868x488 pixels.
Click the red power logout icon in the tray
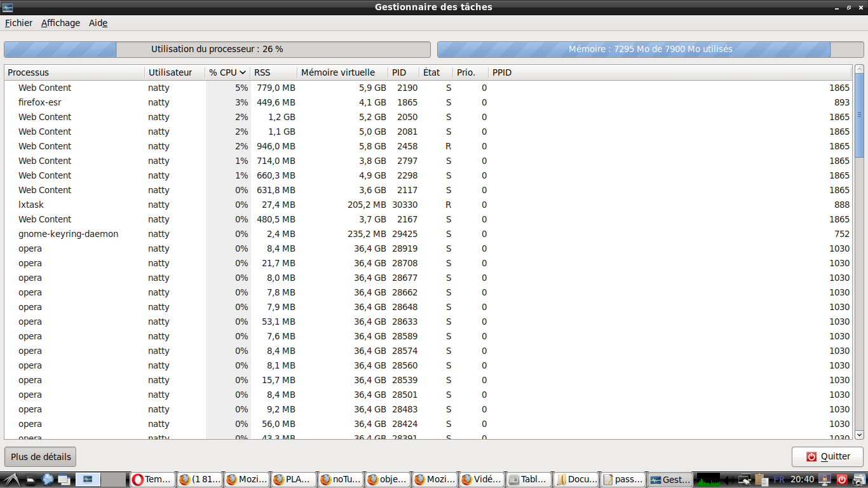point(843,480)
